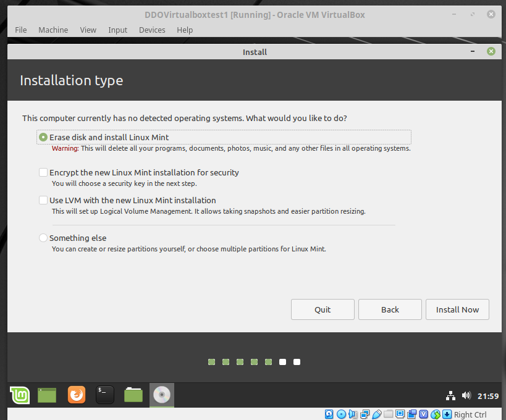
Task: Go Back to the previous step
Action: click(x=390, y=309)
